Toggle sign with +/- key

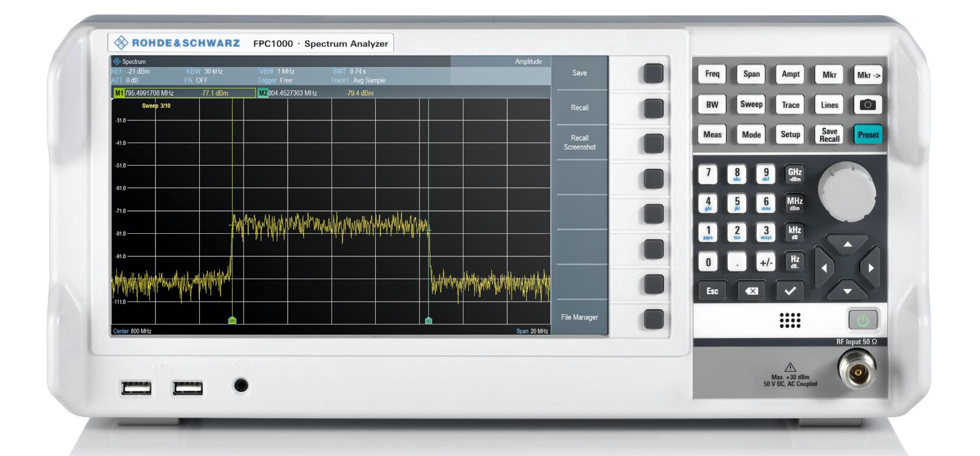coord(766,262)
